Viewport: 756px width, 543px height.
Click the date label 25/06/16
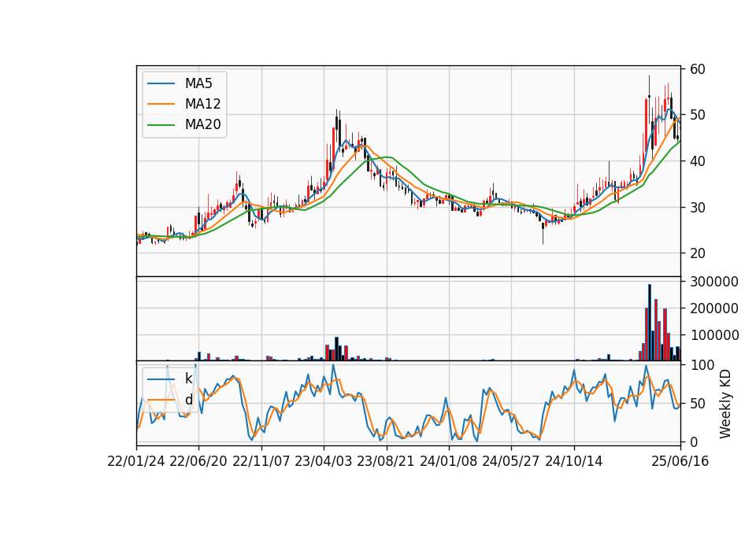[680, 461]
